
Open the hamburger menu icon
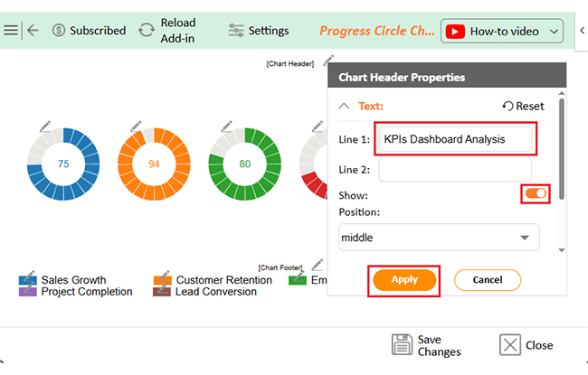(x=11, y=31)
